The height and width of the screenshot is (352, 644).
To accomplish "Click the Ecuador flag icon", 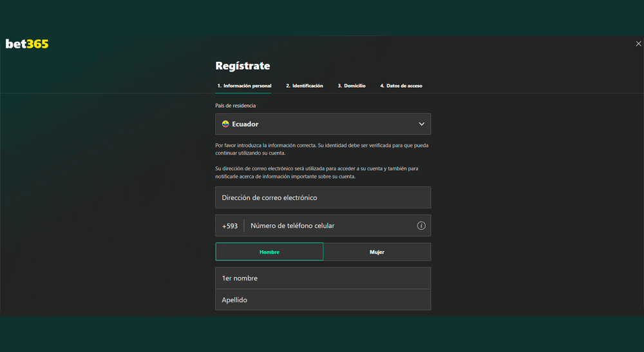I will point(225,124).
